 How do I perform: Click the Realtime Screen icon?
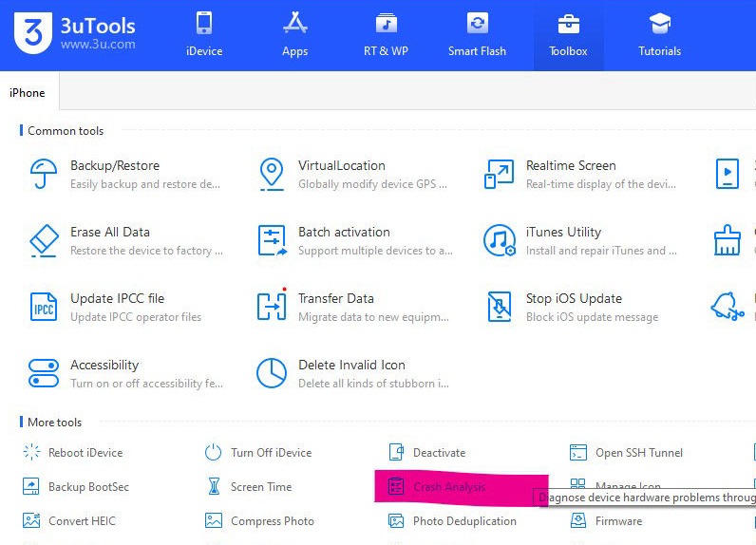click(x=499, y=174)
